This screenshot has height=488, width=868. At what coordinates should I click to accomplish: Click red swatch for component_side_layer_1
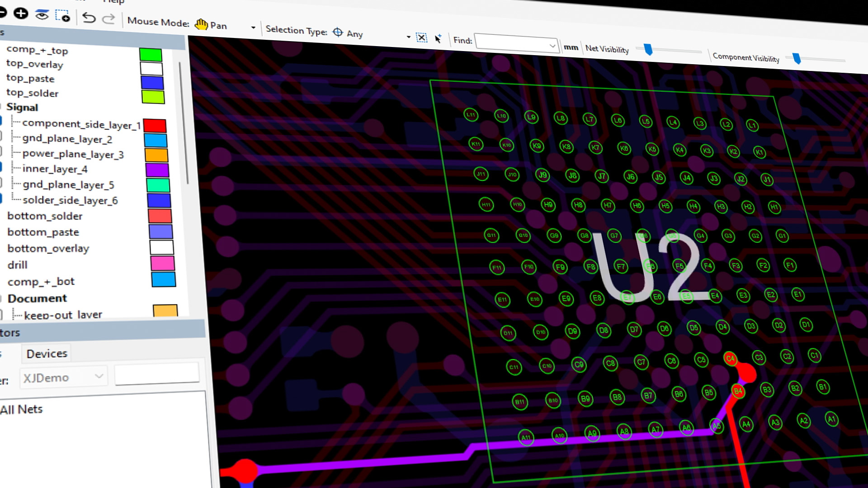tap(155, 126)
